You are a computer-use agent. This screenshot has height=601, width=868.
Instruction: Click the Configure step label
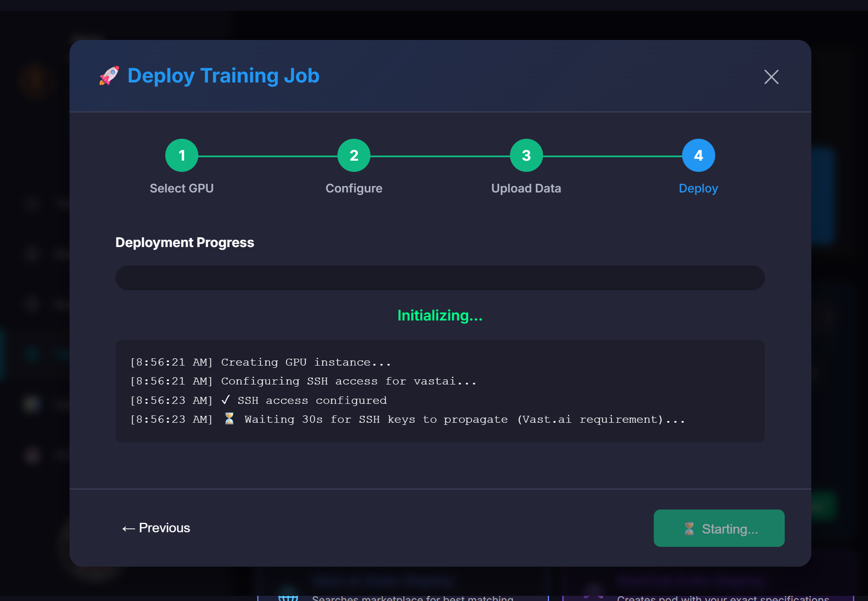pyautogui.click(x=354, y=188)
